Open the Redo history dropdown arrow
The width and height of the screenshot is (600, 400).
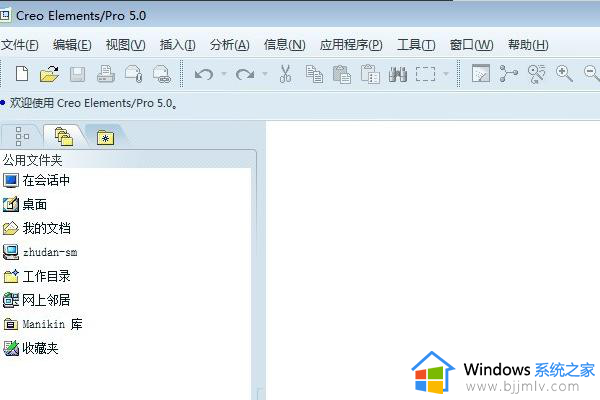pyautogui.click(x=265, y=73)
